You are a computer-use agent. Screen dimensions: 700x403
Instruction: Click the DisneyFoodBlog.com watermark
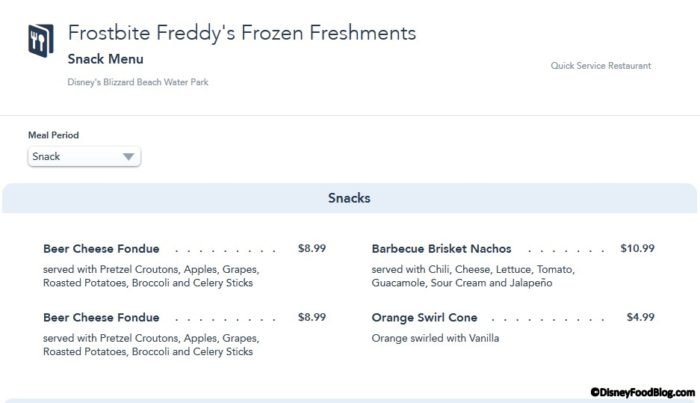point(640,392)
